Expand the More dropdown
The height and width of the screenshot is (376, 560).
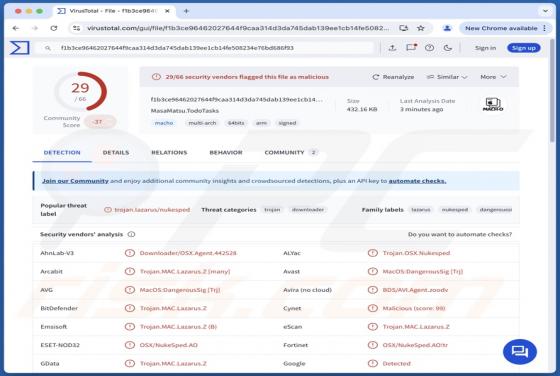pyautogui.click(x=493, y=77)
